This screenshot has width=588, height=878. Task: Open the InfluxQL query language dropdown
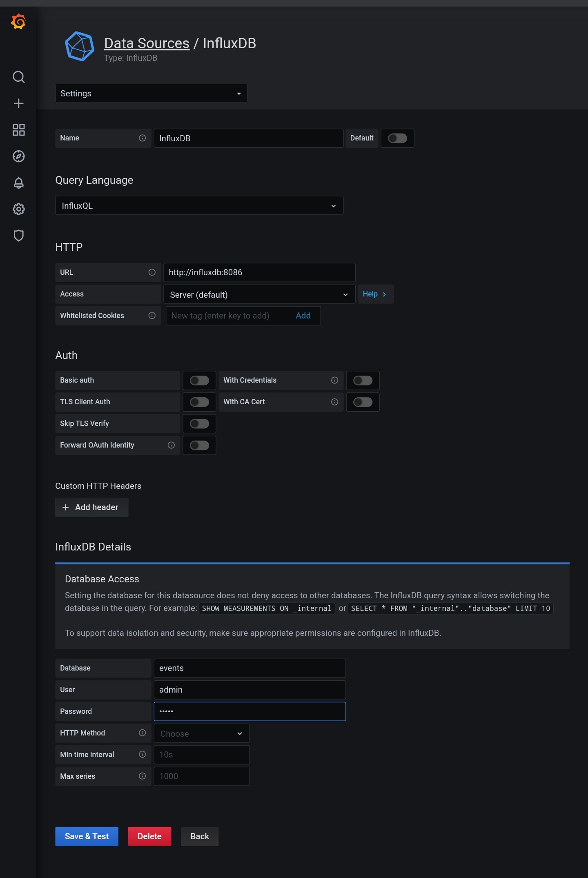click(199, 205)
